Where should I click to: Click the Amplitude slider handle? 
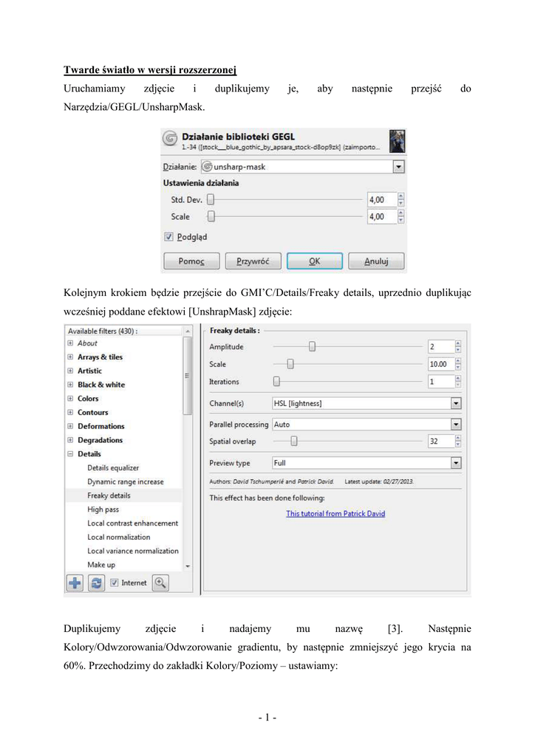pos(313,347)
